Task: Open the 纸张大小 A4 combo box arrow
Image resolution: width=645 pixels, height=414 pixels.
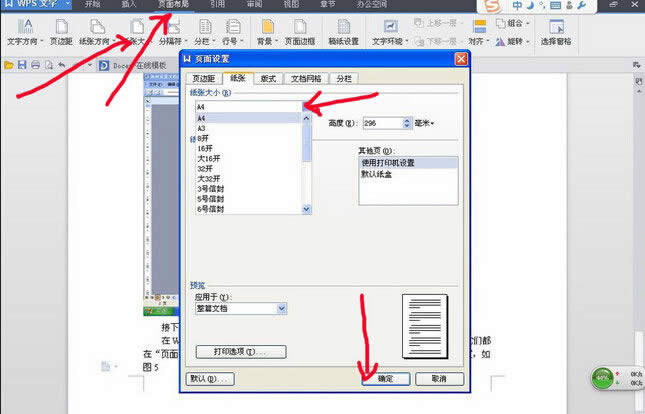Action: [x=306, y=107]
